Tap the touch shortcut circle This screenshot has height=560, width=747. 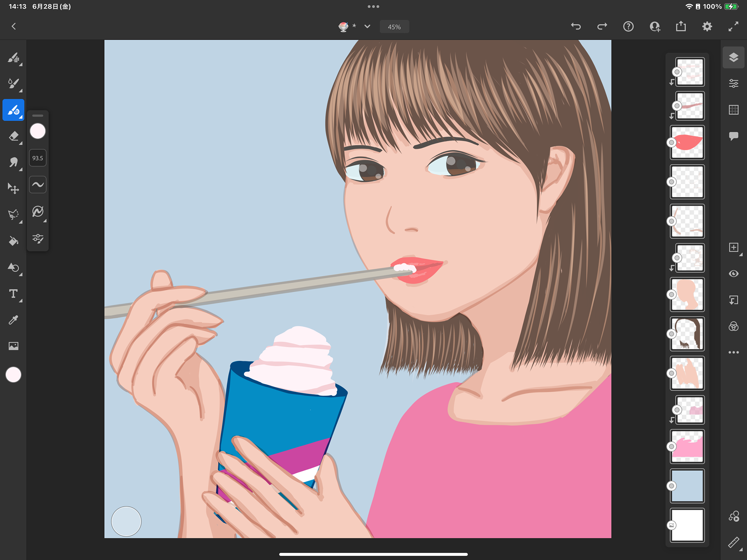click(x=126, y=521)
